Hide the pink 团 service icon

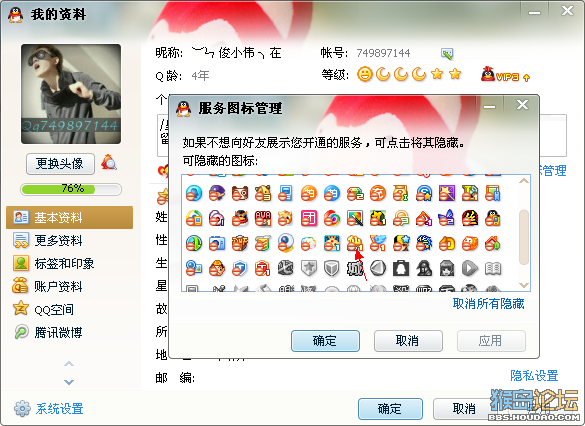tap(309, 218)
